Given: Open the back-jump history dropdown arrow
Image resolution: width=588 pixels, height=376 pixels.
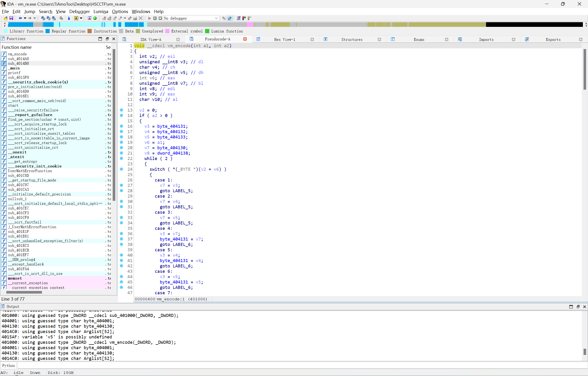Looking at the screenshot, I should (x=25, y=18).
